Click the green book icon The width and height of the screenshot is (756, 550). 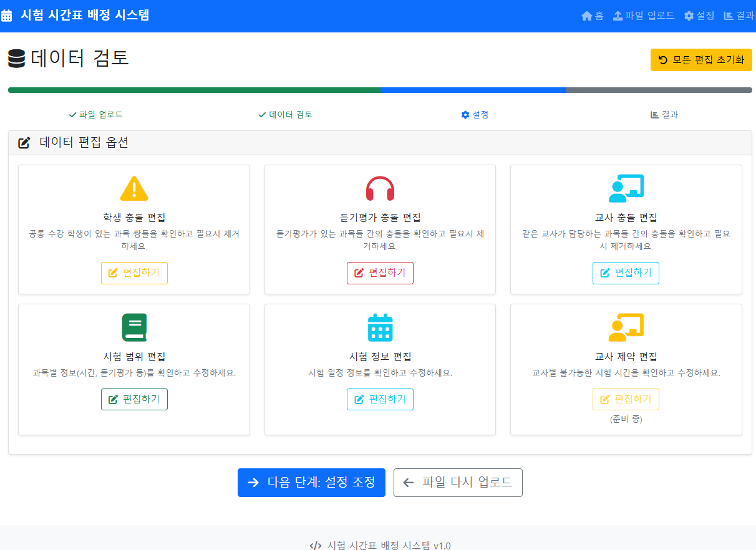(x=134, y=327)
